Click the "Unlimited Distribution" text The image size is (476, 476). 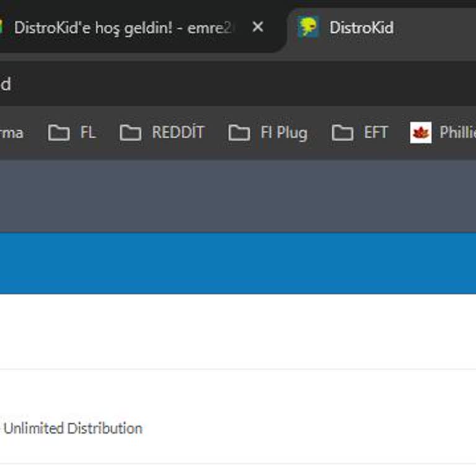(x=73, y=428)
